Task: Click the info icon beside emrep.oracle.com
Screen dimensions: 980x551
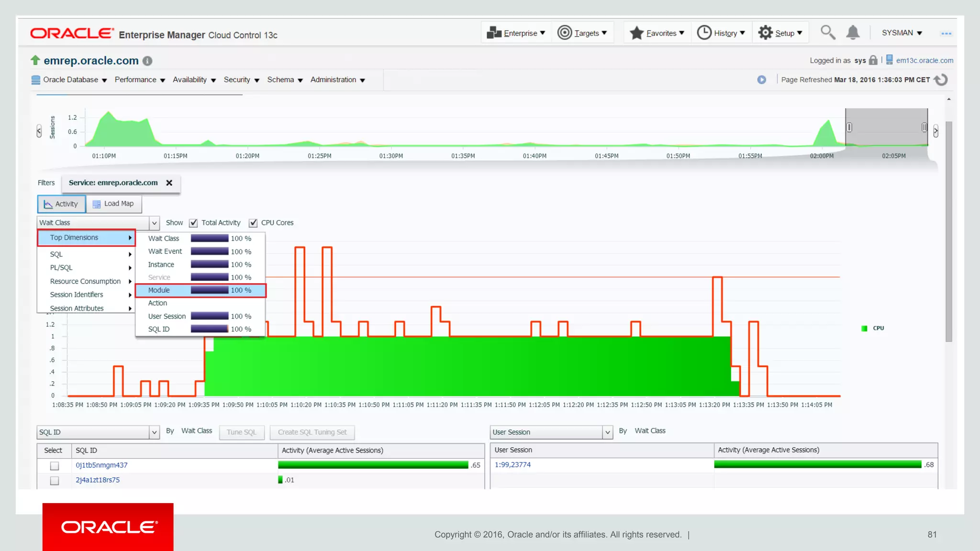Action: coord(147,61)
